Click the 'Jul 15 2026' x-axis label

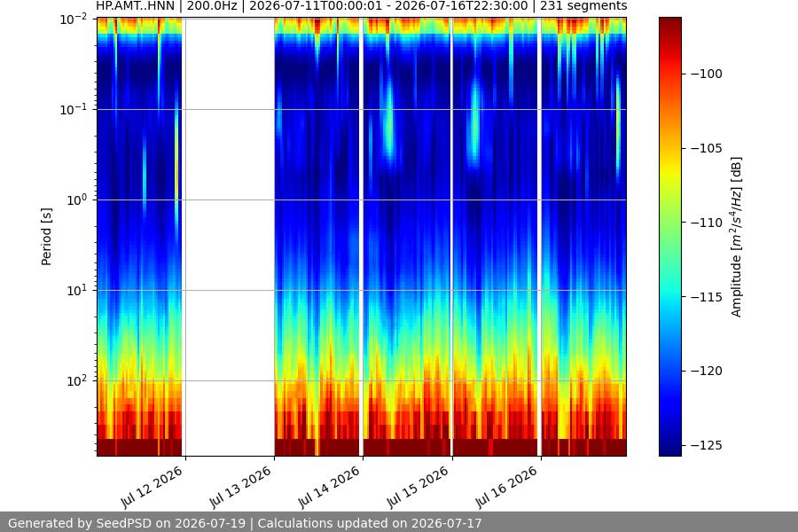click(x=418, y=487)
